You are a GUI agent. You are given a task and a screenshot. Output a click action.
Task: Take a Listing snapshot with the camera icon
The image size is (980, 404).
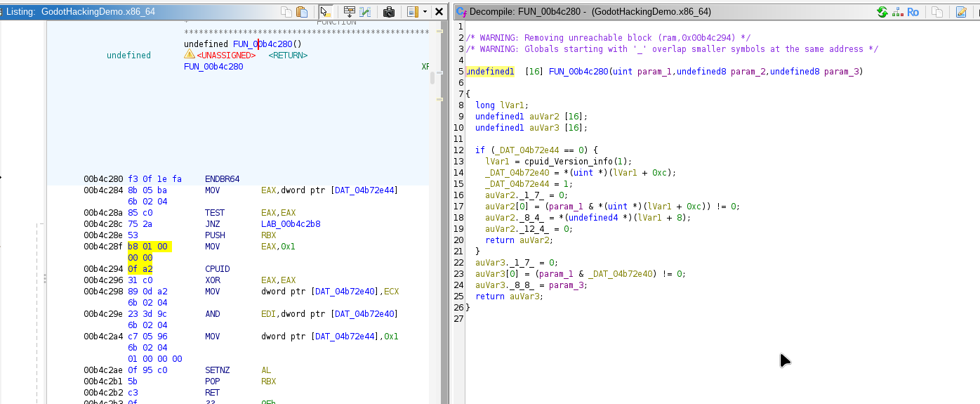388,12
